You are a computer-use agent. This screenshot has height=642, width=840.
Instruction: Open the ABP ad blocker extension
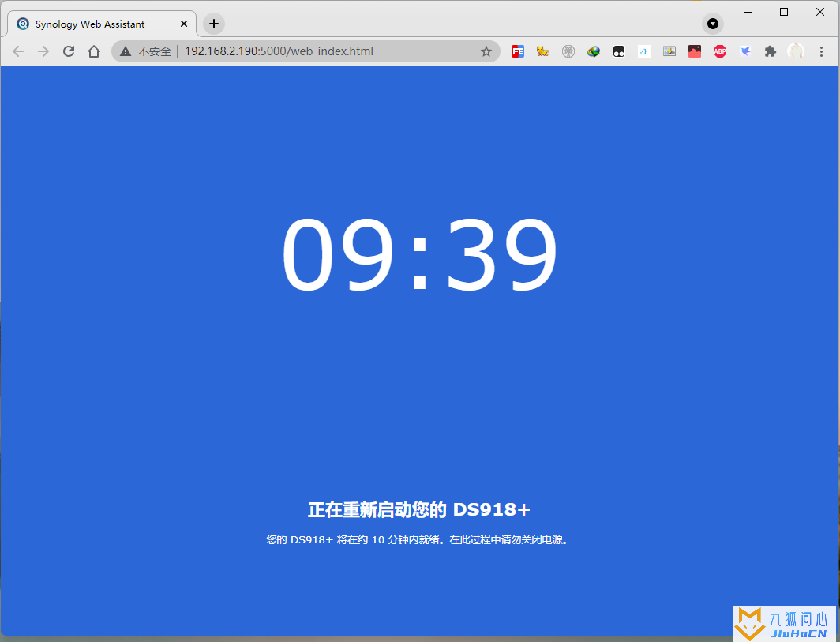(719, 51)
